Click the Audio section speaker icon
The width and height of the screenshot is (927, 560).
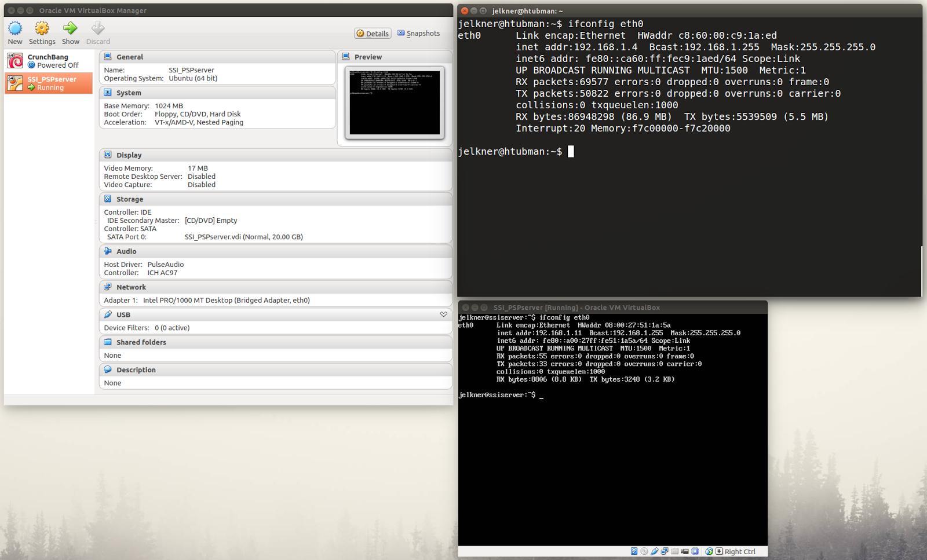coord(108,251)
